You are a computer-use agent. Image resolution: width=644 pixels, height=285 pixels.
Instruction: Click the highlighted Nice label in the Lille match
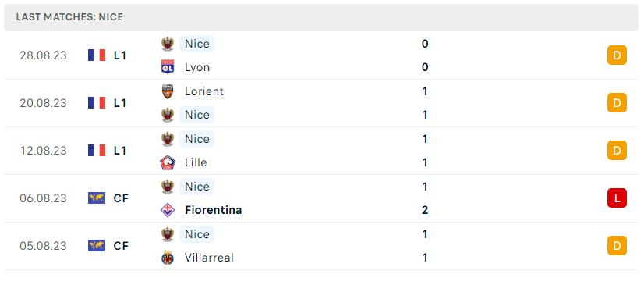[196, 139]
